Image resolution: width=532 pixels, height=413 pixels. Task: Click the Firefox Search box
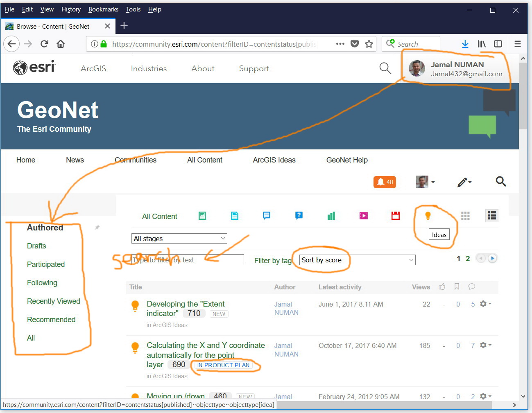[x=411, y=44]
